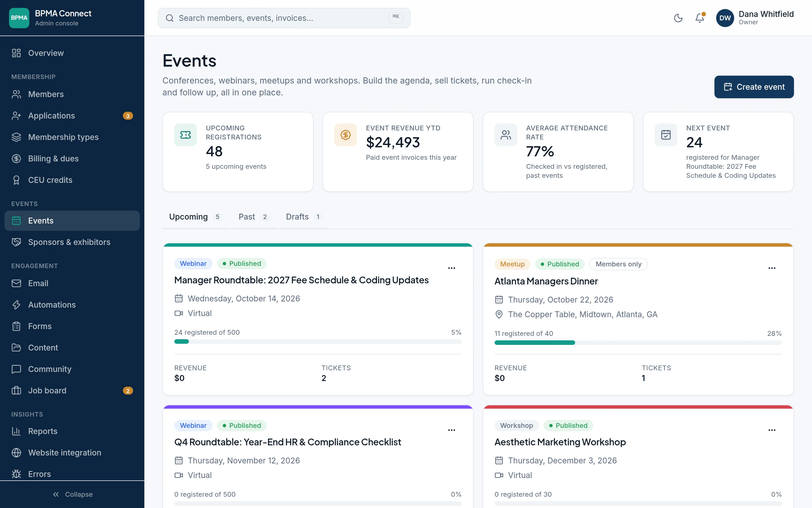The image size is (812, 508).
Task: Click the Billing & dues dollar icon
Action: [x=16, y=159]
